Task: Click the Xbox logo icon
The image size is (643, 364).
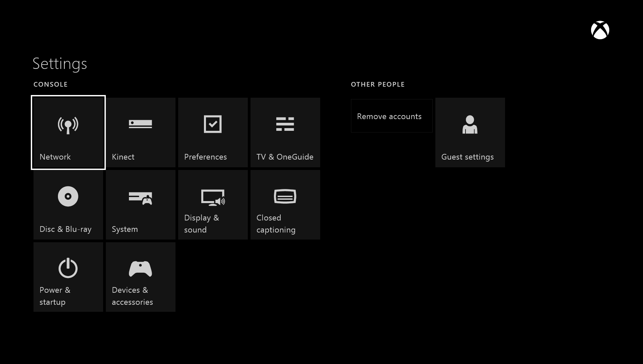Action: coord(600,30)
